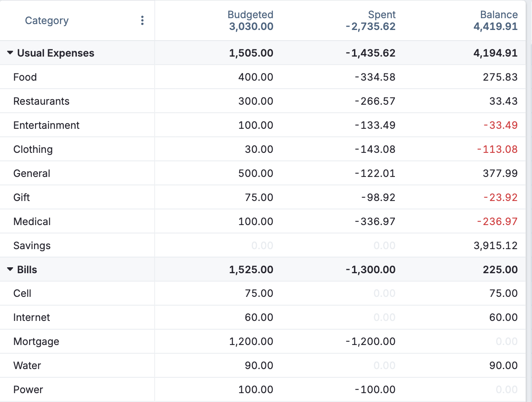Collapse the Bills group

pos(11,270)
